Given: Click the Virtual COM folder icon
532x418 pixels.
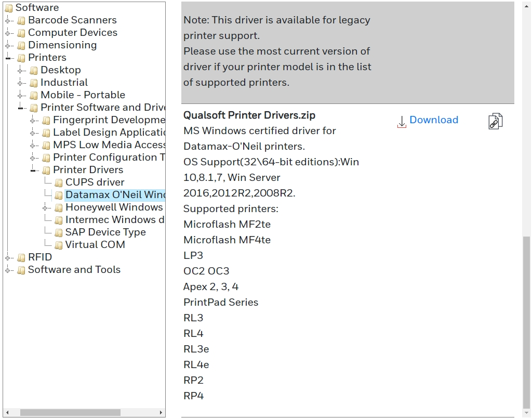Looking at the screenshot, I should click(x=59, y=245).
